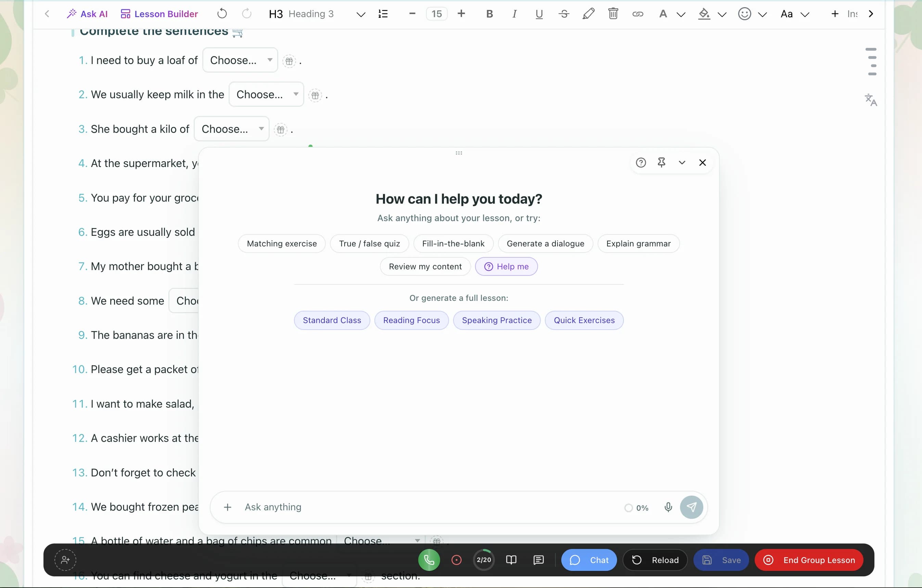Click the font size field showing 15
922x588 pixels.
(x=436, y=14)
